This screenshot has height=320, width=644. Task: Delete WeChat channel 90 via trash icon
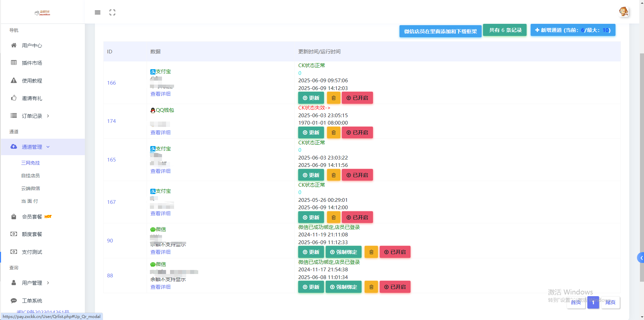click(371, 252)
